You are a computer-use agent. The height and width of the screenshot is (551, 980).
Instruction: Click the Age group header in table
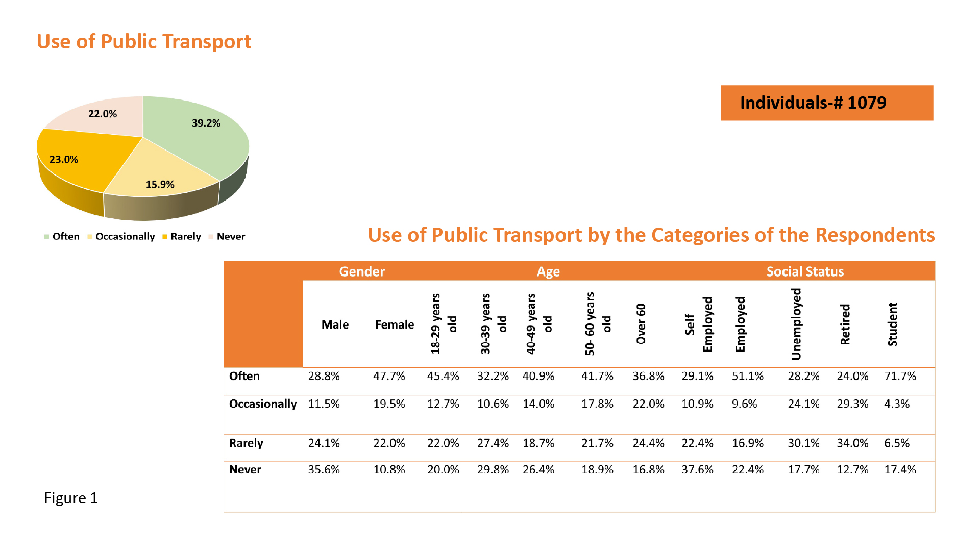click(x=548, y=271)
